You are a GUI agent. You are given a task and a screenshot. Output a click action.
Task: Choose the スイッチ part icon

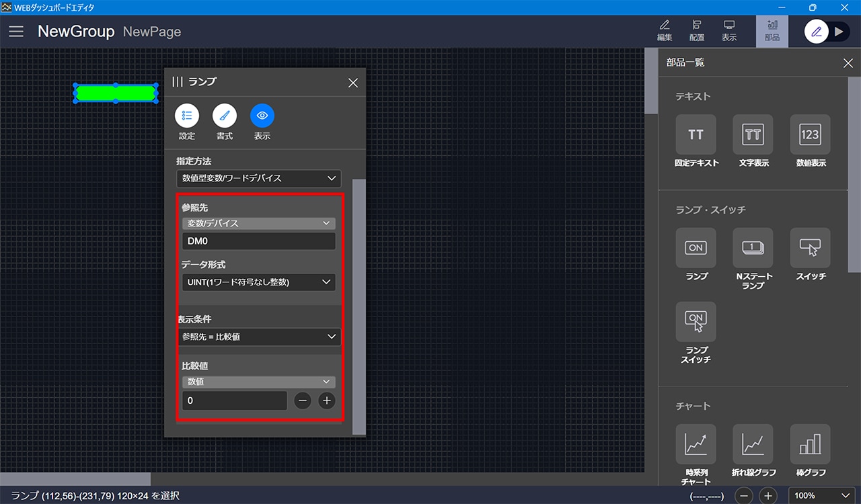tap(810, 248)
